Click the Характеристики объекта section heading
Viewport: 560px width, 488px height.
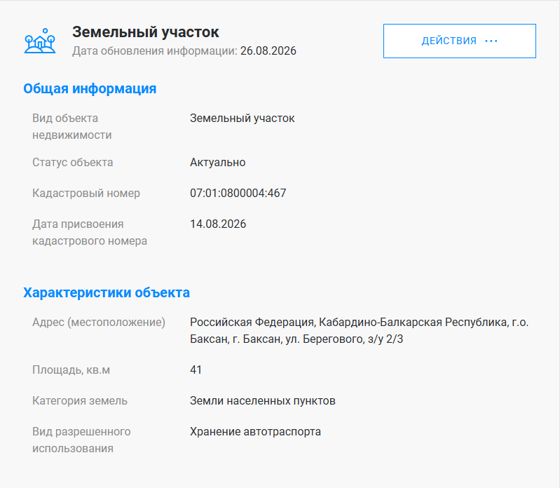(106, 292)
